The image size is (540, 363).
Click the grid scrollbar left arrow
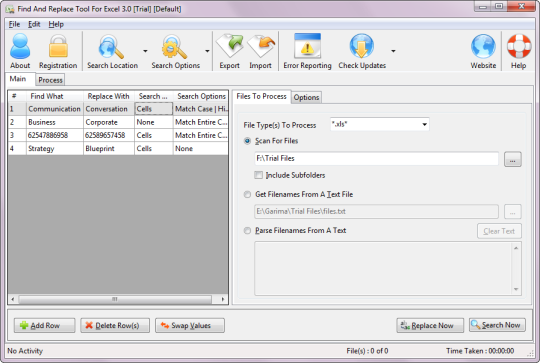click(x=13, y=299)
